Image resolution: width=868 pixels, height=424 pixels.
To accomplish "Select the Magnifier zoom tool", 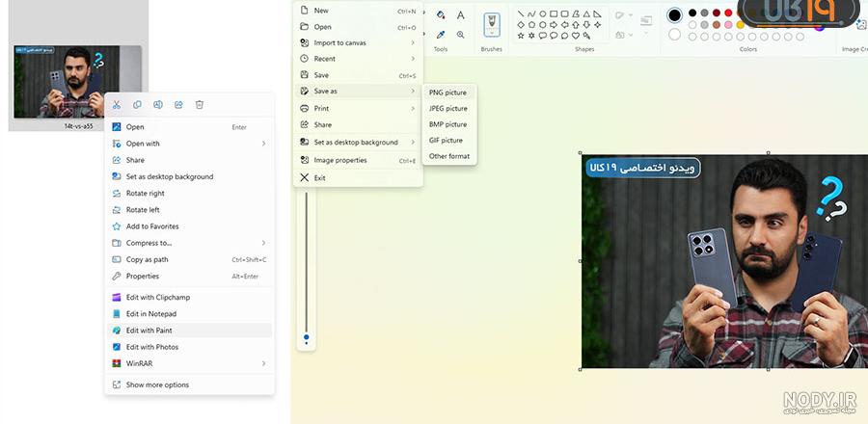I will coord(461,35).
